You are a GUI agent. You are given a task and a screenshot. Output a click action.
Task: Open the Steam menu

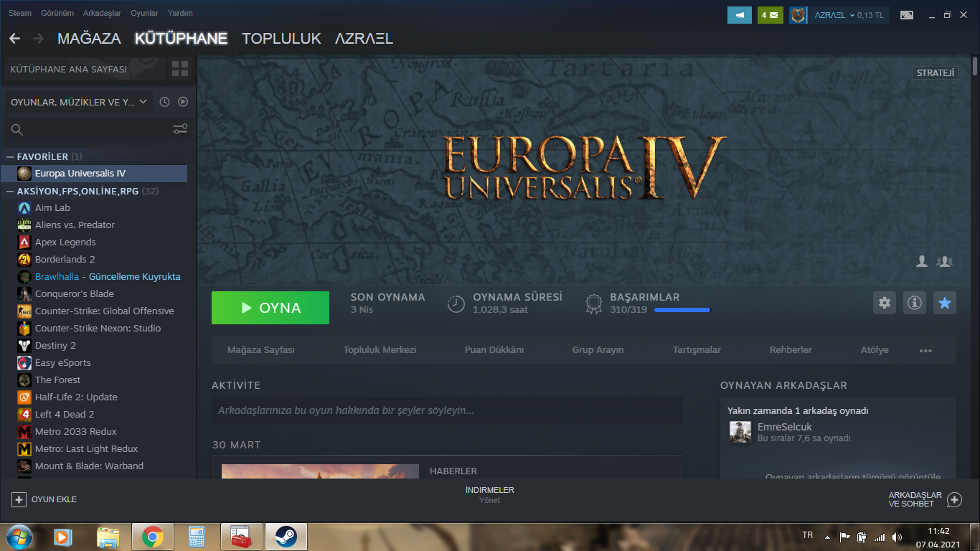coord(20,13)
